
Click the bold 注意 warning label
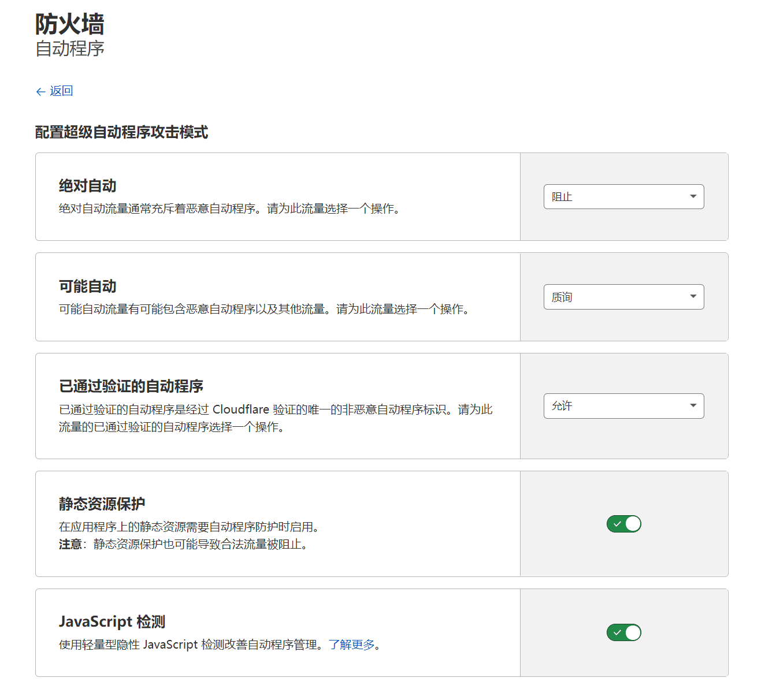pyautogui.click(x=70, y=545)
